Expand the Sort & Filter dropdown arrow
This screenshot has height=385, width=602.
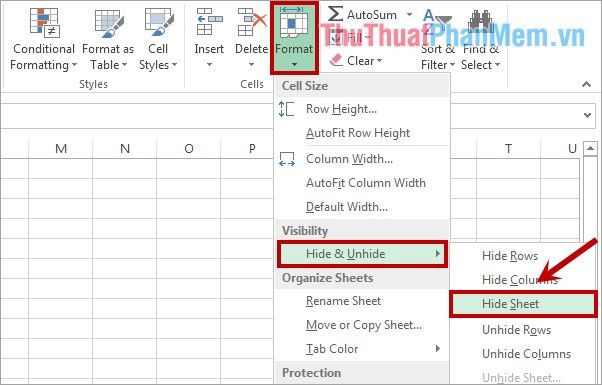(x=452, y=64)
